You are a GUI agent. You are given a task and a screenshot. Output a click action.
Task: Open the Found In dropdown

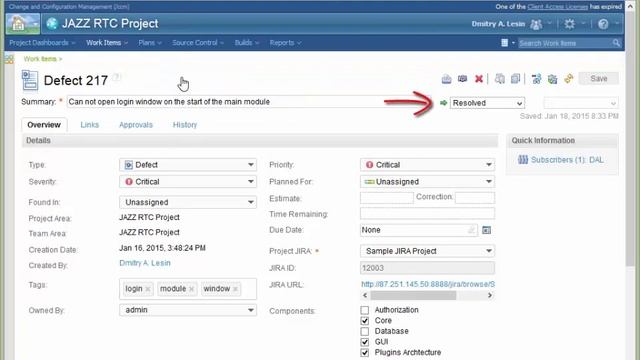(x=188, y=202)
